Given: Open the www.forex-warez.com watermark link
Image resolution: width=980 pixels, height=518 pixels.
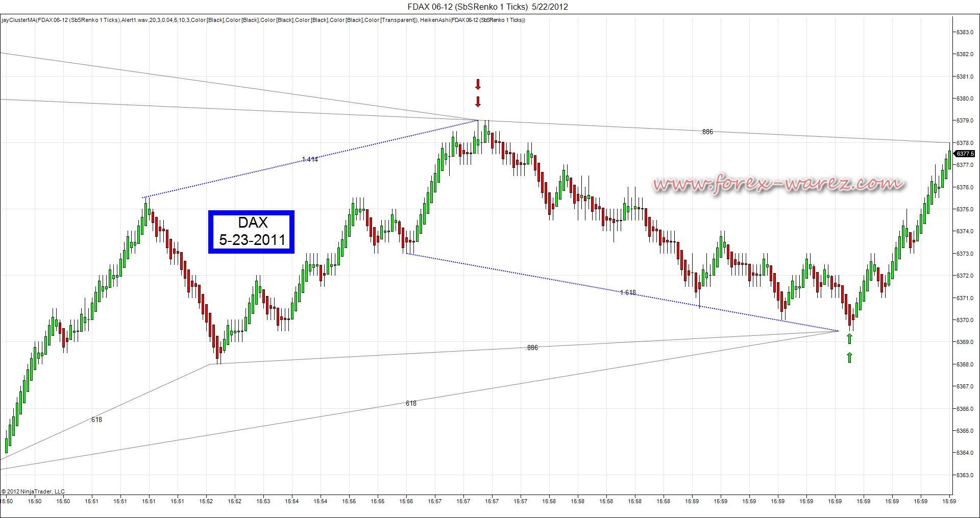Looking at the screenshot, I should [779, 183].
